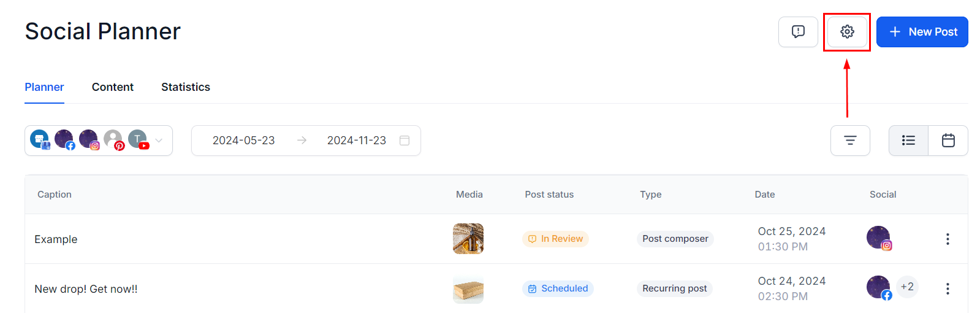Switch to list view
Image resolution: width=980 pixels, height=313 pixels.
pyautogui.click(x=908, y=141)
